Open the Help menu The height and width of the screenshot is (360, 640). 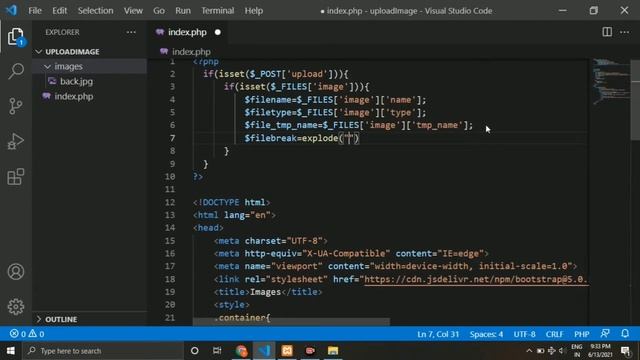click(x=253, y=11)
